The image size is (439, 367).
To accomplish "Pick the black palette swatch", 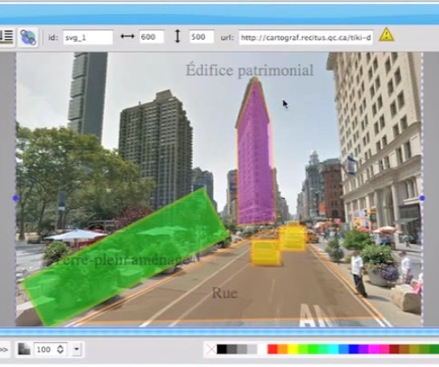I will click(222, 349).
